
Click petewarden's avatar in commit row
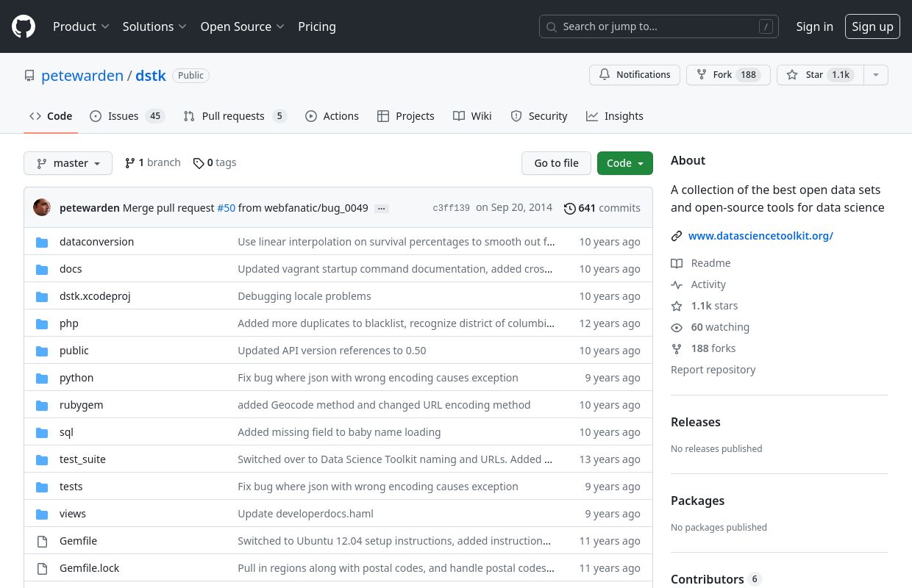[42, 208]
